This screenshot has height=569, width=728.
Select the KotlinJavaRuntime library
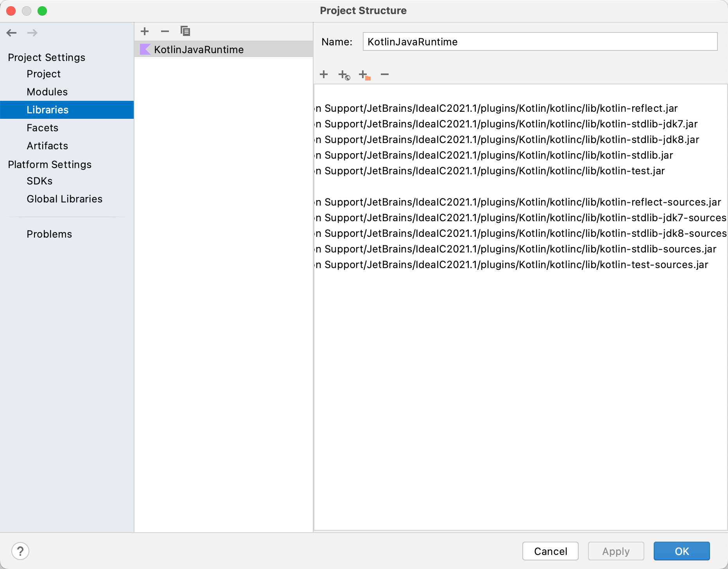tap(199, 49)
